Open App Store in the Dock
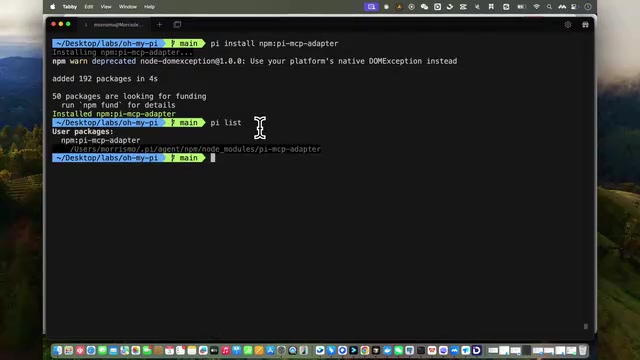The width and height of the screenshot is (640, 360). click(270, 350)
